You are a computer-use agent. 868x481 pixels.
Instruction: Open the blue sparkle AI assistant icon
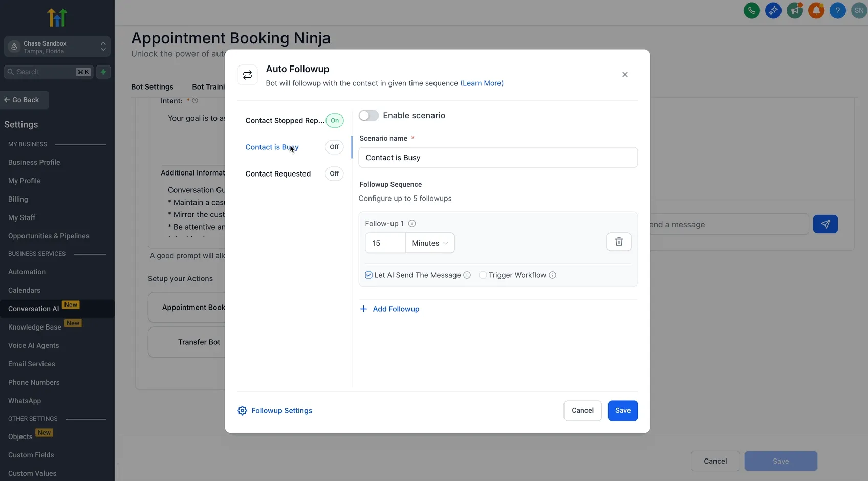tap(773, 10)
